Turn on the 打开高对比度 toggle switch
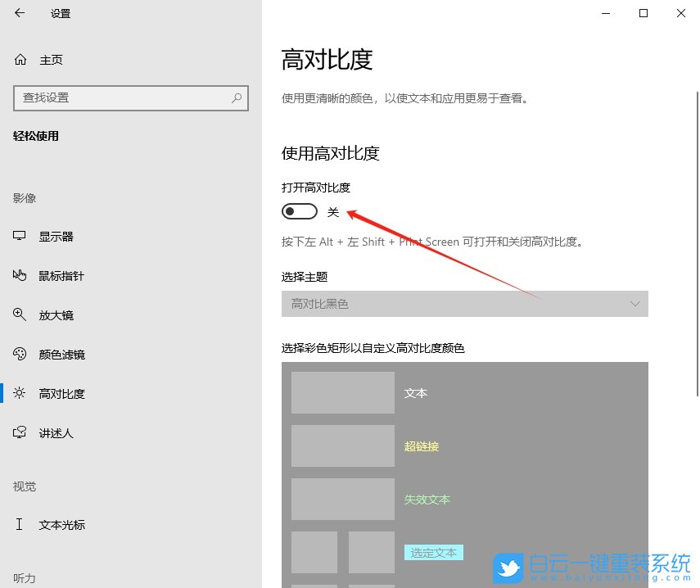 point(299,210)
